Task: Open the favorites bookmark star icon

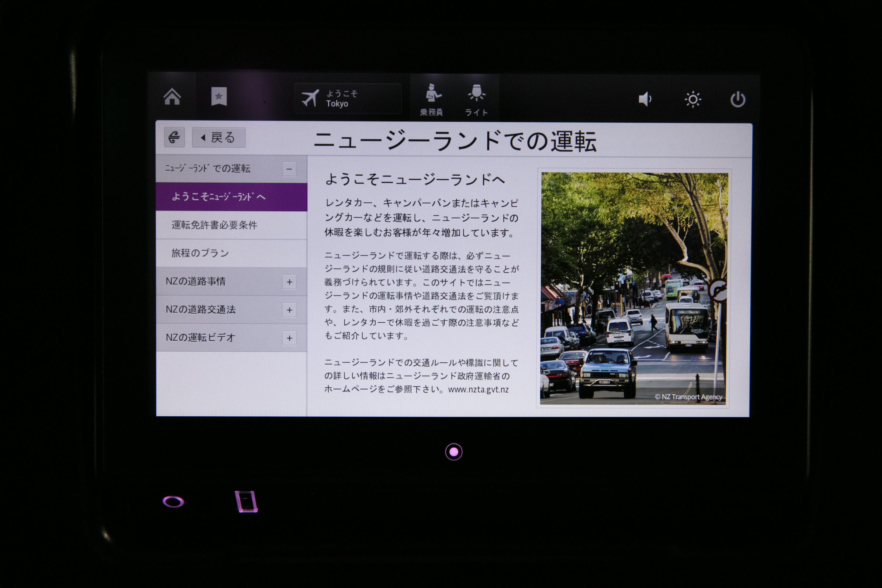Action: click(x=219, y=96)
